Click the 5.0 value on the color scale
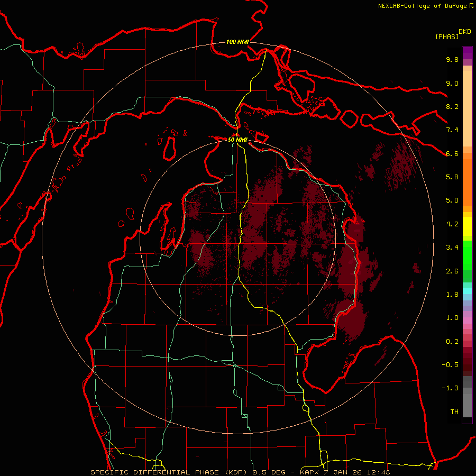Image resolution: width=476 pixels, height=476 pixels. tap(452, 200)
